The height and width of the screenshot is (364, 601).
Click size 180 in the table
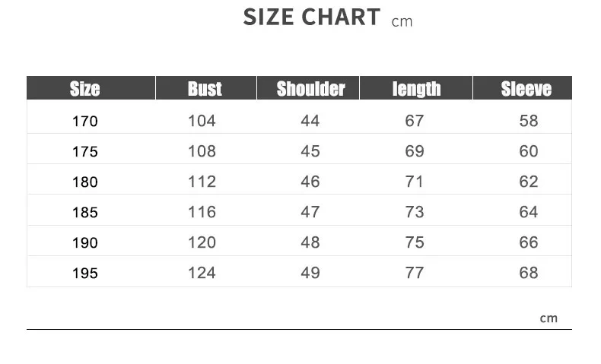click(85, 182)
